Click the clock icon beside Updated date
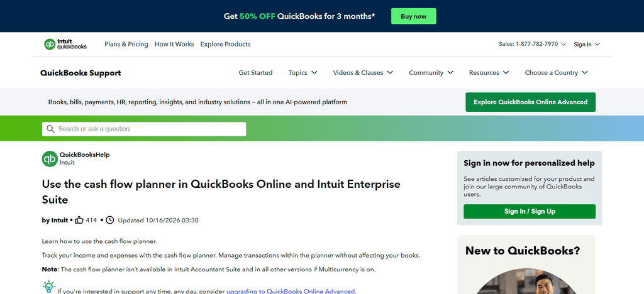 [109, 220]
